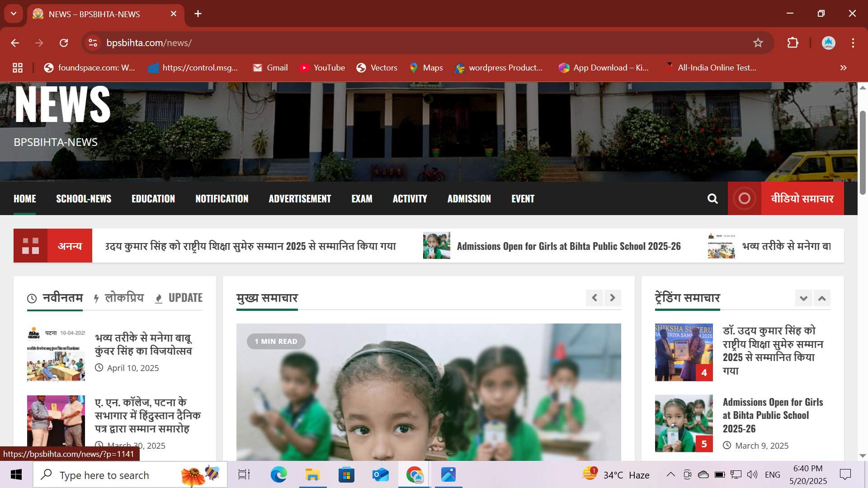This screenshot has width=868, height=488.
Task: Click the browser extensions puzzle icon
Action: pyautogui.click(x=793, y=43)
